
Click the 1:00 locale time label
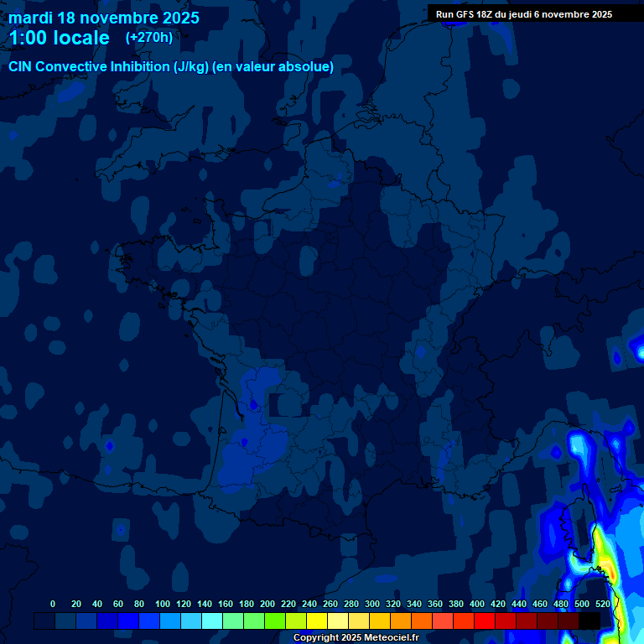59,38
